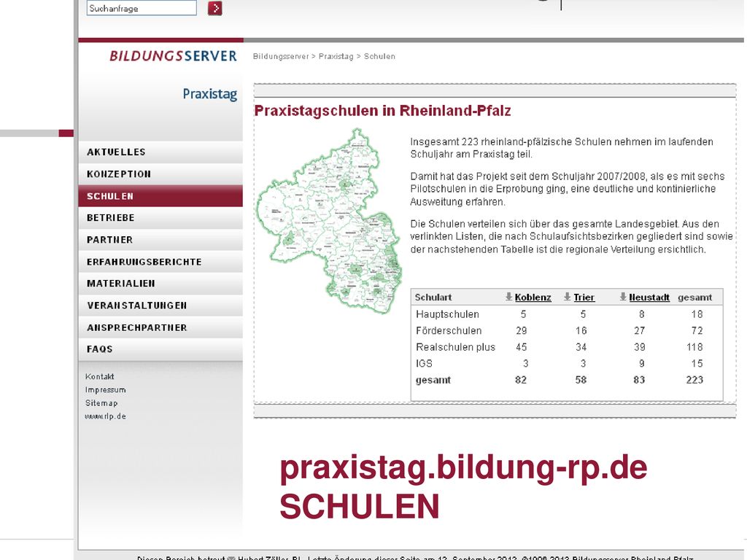Click the Praxistag breadcrumb link
Image resolution: width=747 pixels, height=560 pixels.
coord(336,56)
